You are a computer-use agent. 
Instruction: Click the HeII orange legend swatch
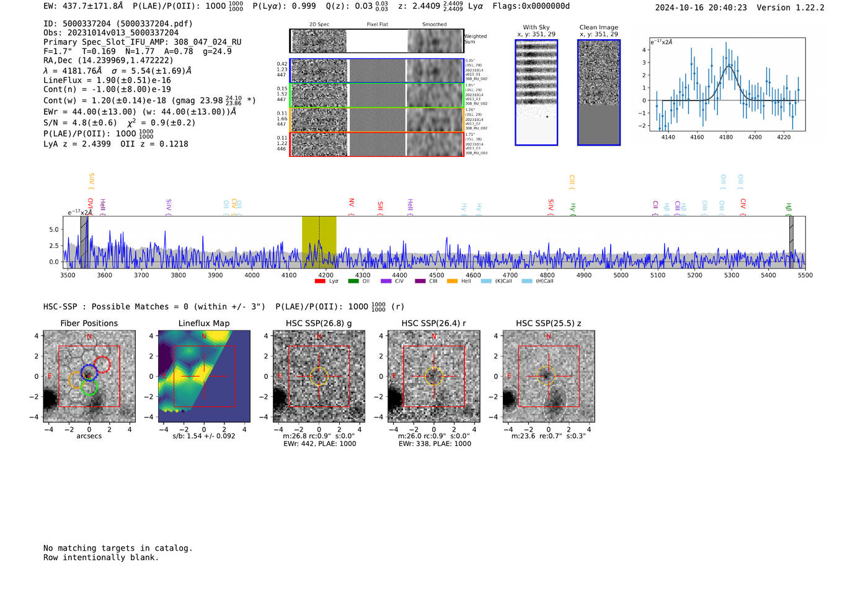[453, 282]
